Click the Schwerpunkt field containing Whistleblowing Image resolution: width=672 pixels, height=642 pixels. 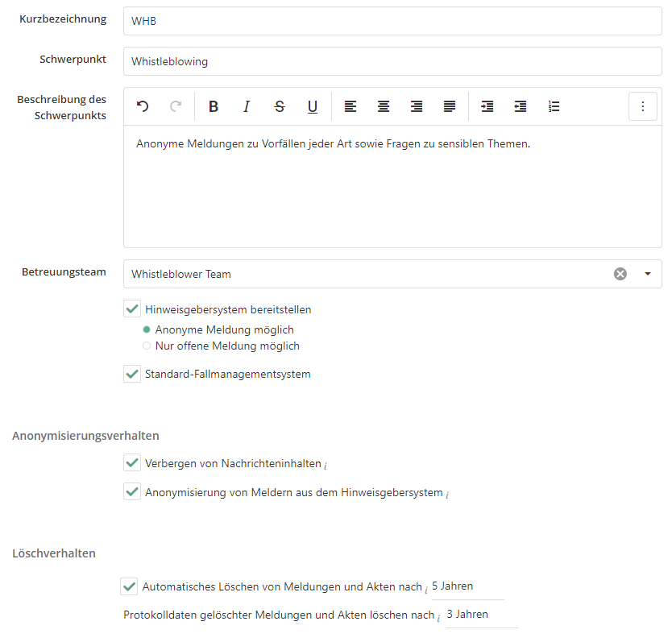click(x=392, y=61)
